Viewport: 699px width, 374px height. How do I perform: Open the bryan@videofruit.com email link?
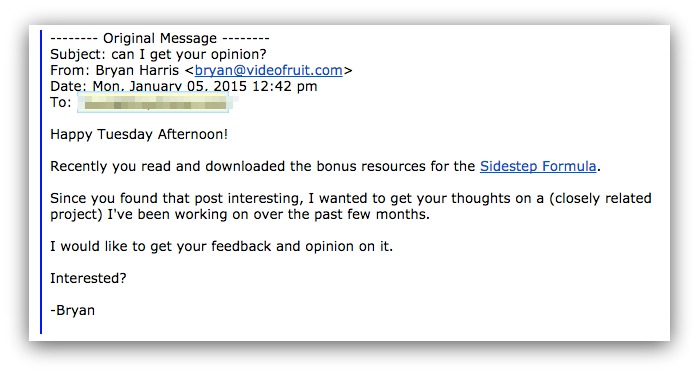tap(268, 70)
